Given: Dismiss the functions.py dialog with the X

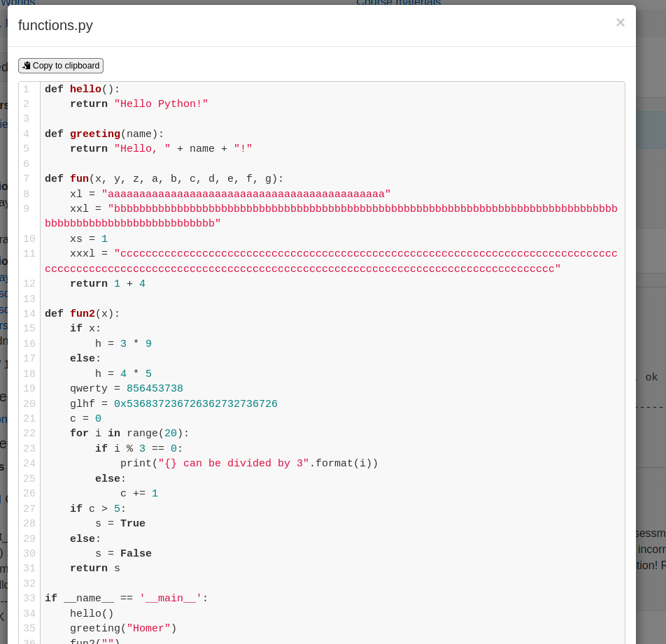Looking at the screenshot, I should pos(620,22).
